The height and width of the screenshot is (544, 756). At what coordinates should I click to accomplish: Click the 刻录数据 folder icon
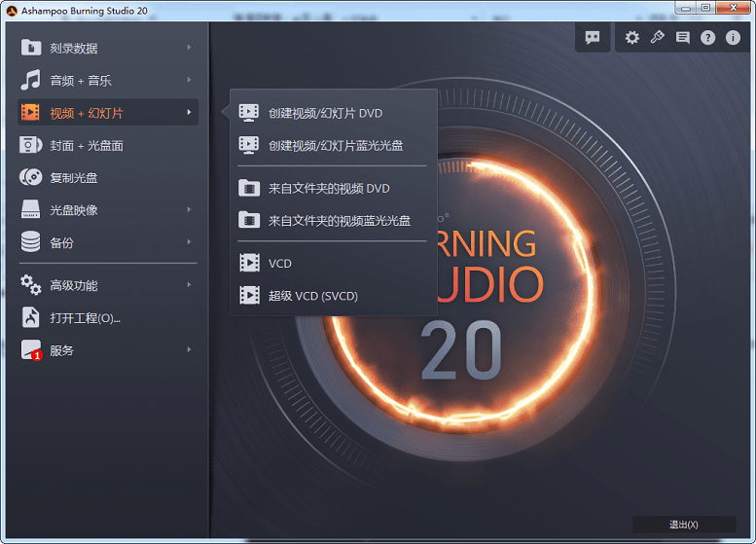click(x=31, y=48)
